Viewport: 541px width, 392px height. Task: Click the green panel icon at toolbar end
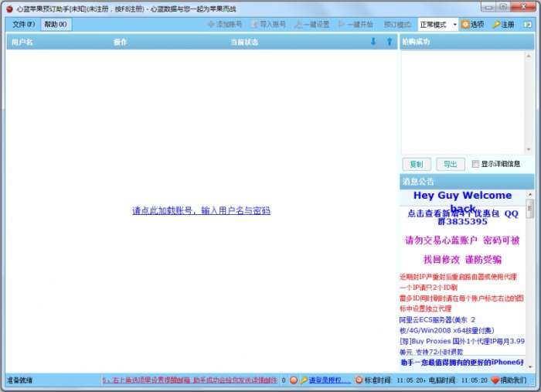[527, 25]
